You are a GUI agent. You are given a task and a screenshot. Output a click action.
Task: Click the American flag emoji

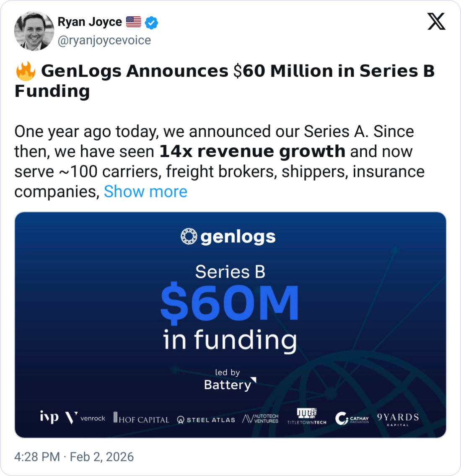[133, 22]
